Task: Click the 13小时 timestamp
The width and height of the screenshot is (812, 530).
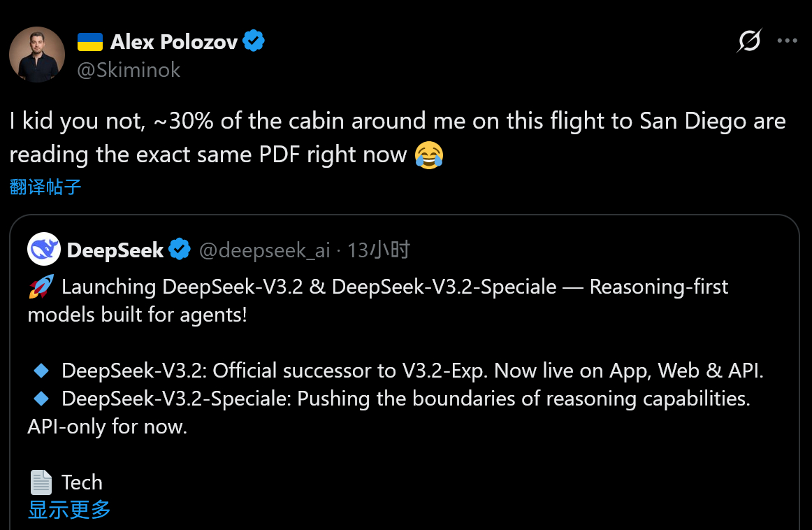Action: coord(378,250)
